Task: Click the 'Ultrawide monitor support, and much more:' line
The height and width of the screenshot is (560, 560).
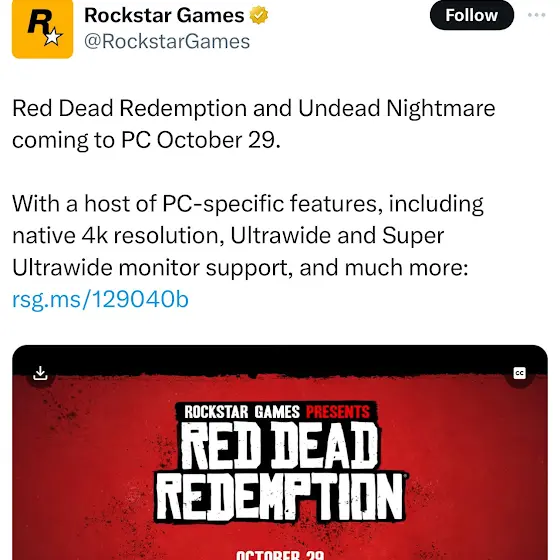Action: 240,268
